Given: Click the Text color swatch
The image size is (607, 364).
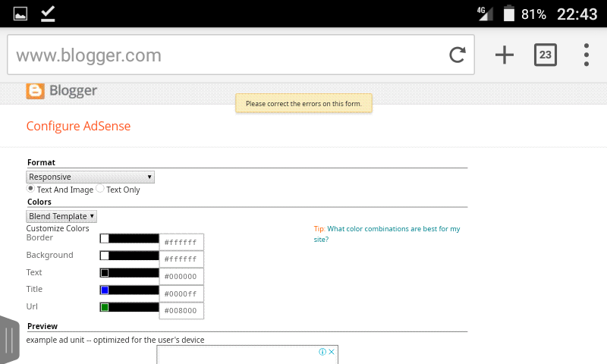Looking at the screenshot, I should pos(105,273).
